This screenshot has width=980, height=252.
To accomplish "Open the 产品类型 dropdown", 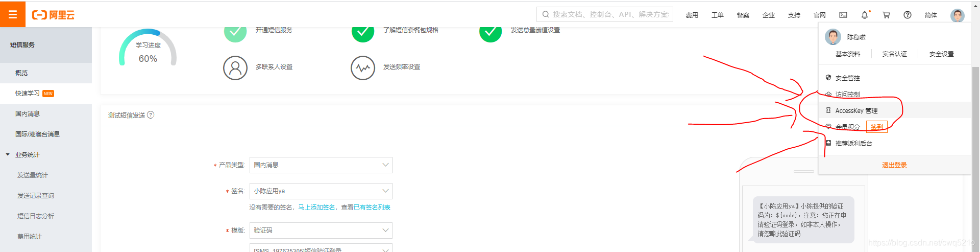I will 321,165.
